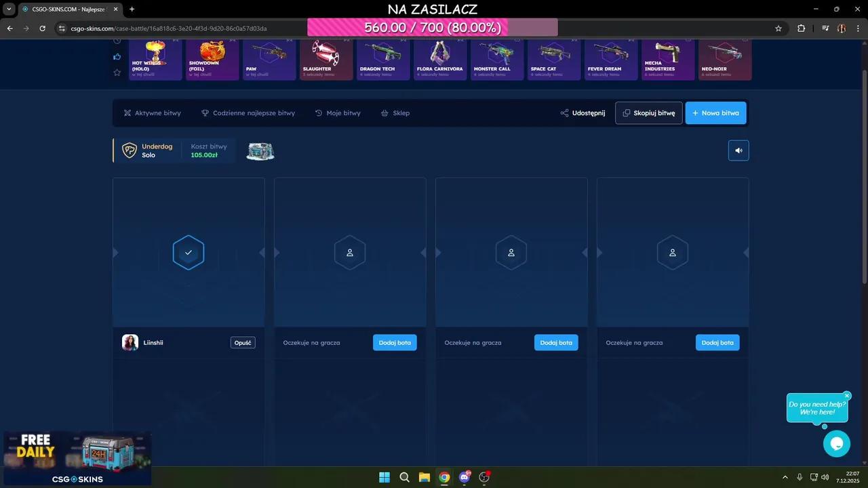Open the Flora Carnivora drop card
This screenshot has width=868, height=488.
(440, 60)
